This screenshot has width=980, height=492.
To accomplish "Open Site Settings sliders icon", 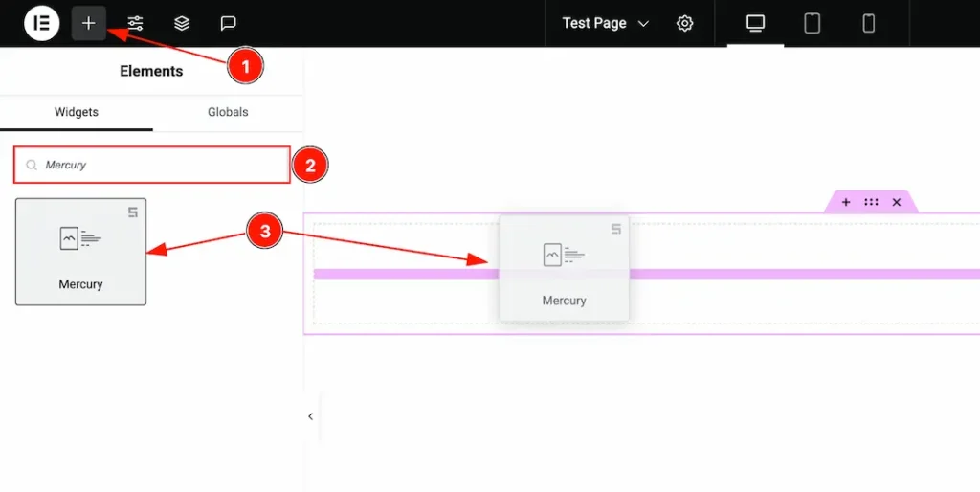I will (136, 23).
